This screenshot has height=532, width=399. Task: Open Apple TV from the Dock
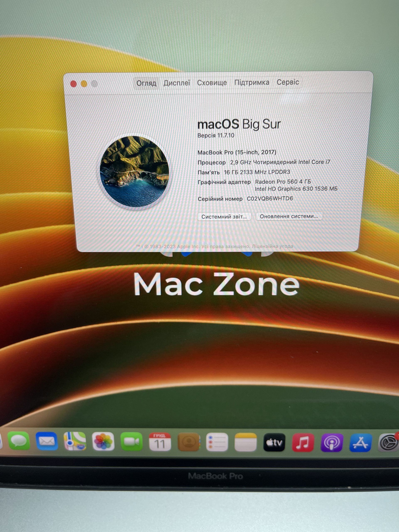pyautogui.click(x=274, y=442)
